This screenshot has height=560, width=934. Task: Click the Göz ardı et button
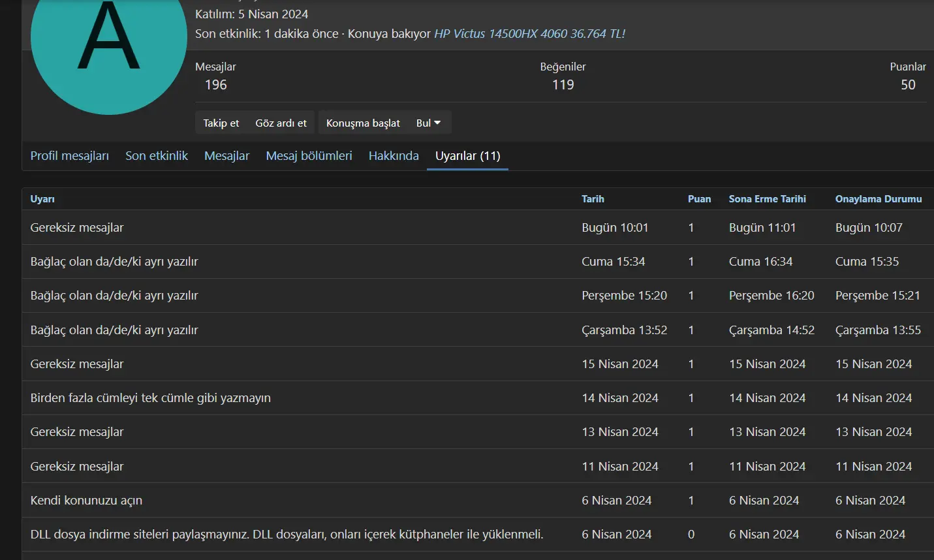point(281,123)
